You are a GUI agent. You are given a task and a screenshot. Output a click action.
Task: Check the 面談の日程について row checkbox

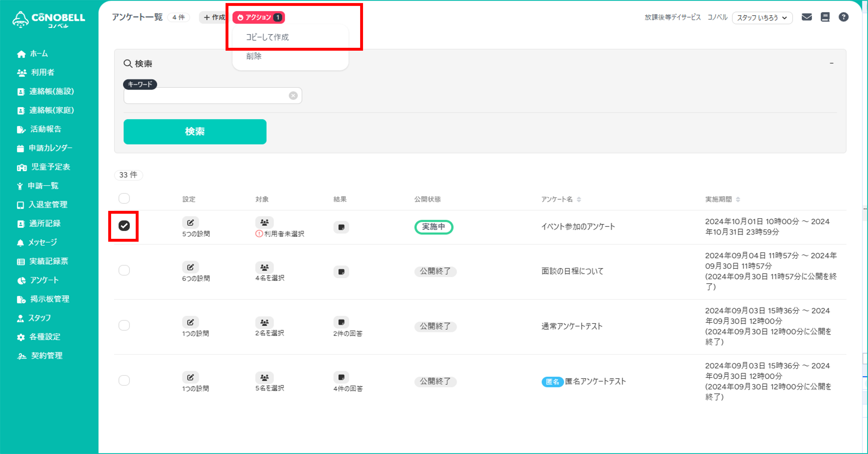coord(124,270)
